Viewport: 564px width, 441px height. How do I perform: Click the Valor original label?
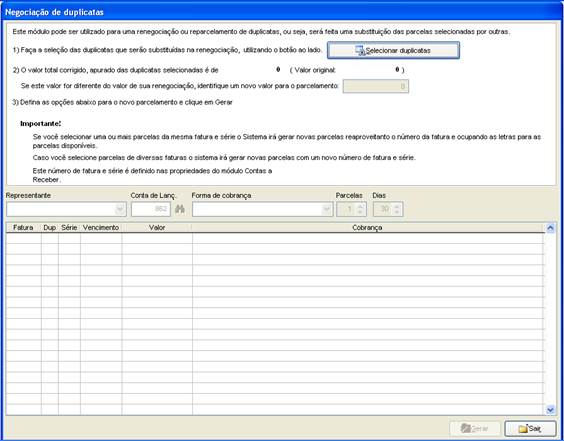(315, 70)
